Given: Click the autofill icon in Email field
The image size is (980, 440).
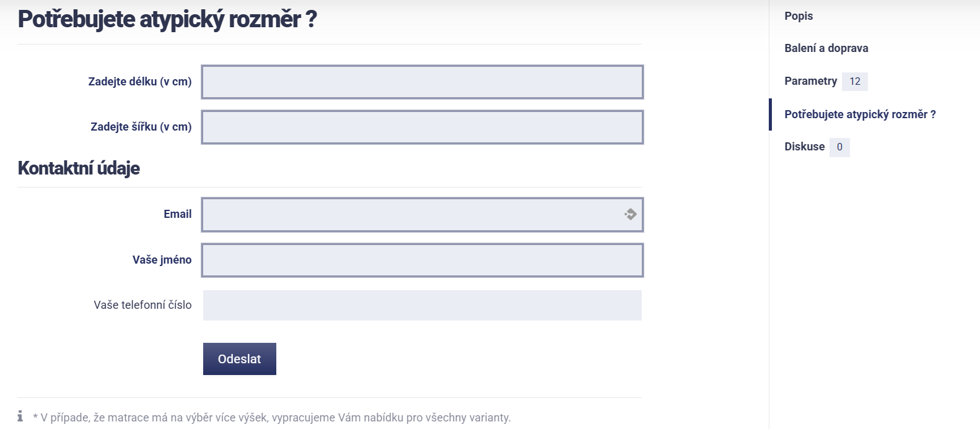Looking at the screenshot, I should 631,214.
